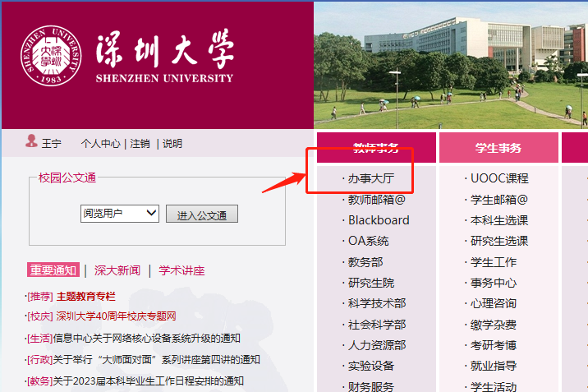
Task: Open the 个人中心 link
Action: (x=100, y=143)
